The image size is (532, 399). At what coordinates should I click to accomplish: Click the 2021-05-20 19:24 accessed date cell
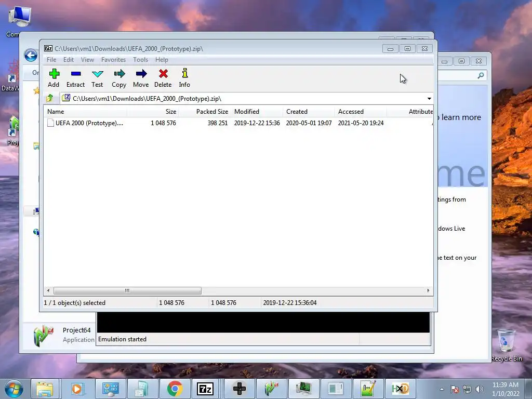pos(361,123)
